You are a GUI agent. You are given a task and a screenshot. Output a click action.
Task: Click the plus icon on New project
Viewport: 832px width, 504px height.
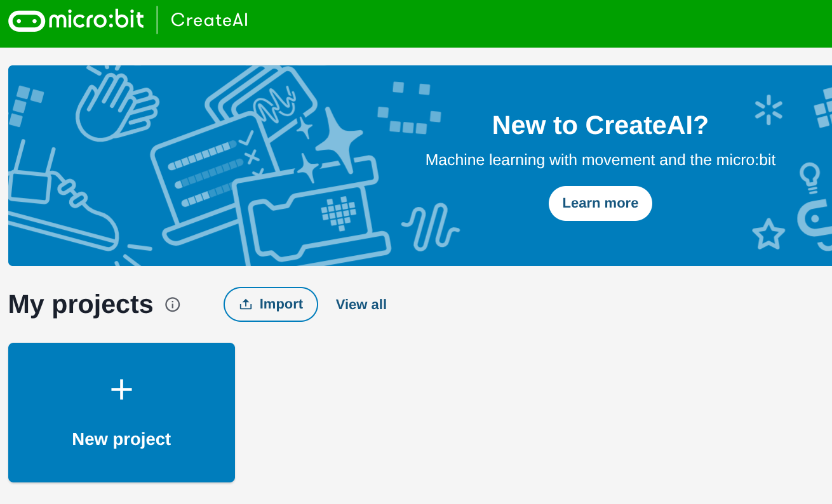[121, 389]
